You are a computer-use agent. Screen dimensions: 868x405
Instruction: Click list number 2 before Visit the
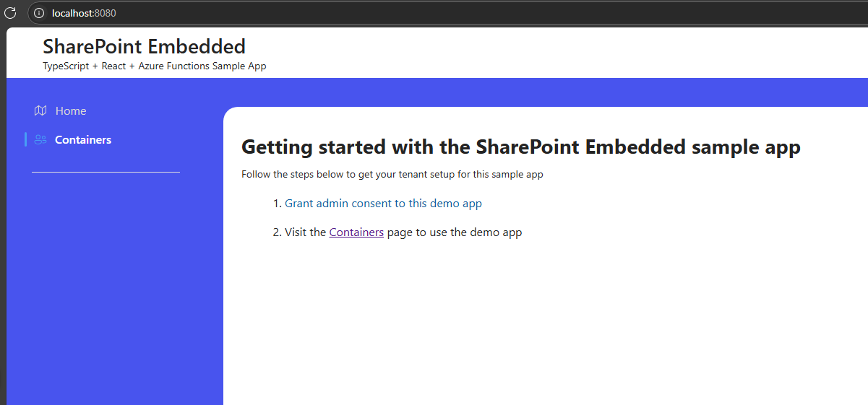coord(276,232)
